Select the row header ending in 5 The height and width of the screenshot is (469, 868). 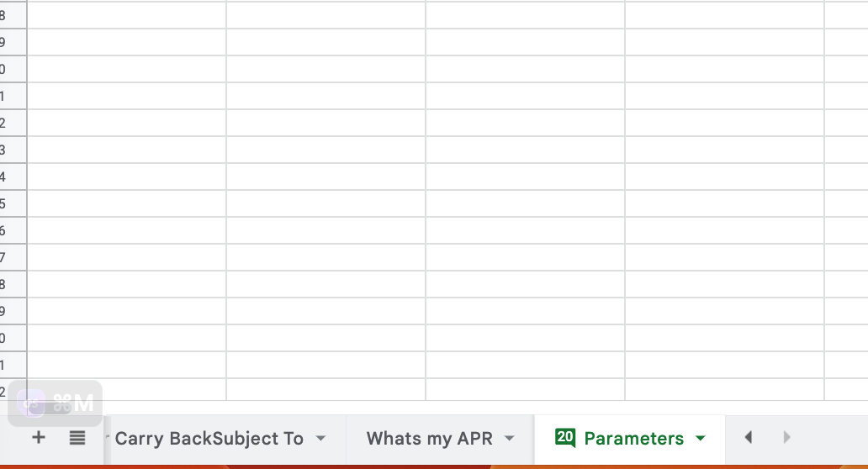pos(13,203)
